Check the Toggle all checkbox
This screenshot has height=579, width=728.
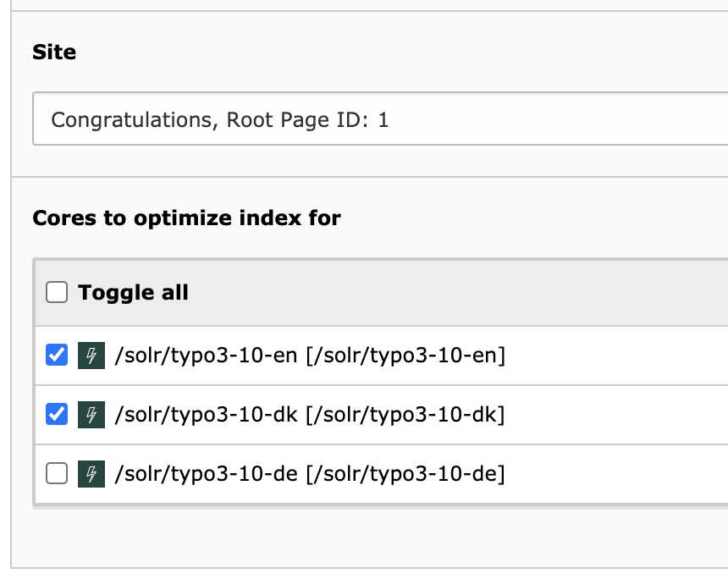(x=57, y=293)
